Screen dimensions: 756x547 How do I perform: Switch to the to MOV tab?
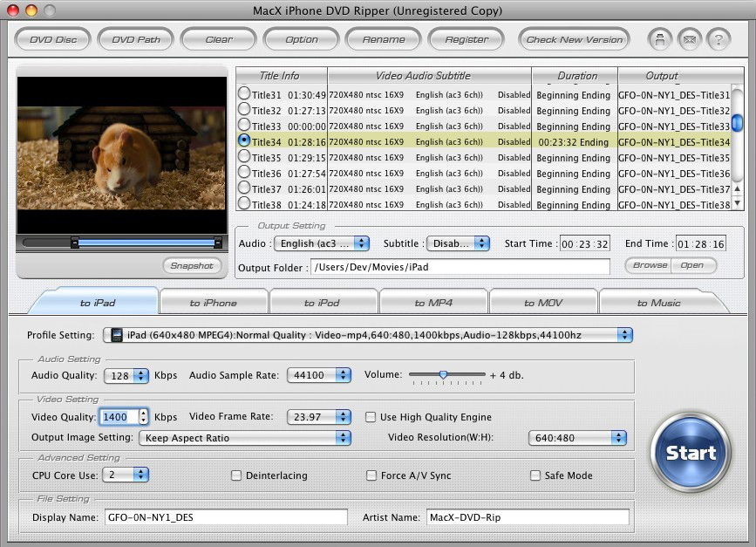pos(543,303)
